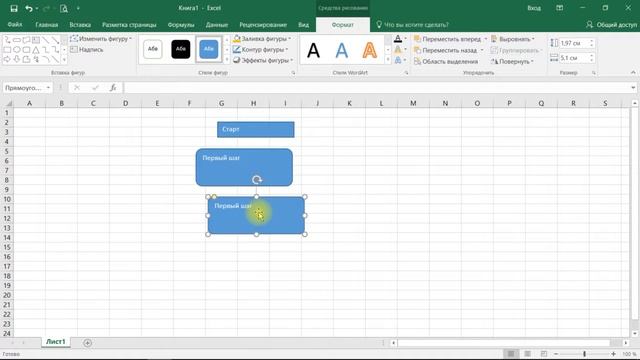Open the Заливка фигуры dropdown
The width and height of the screenshot is (640, 360).
click(x=262, y=39)
